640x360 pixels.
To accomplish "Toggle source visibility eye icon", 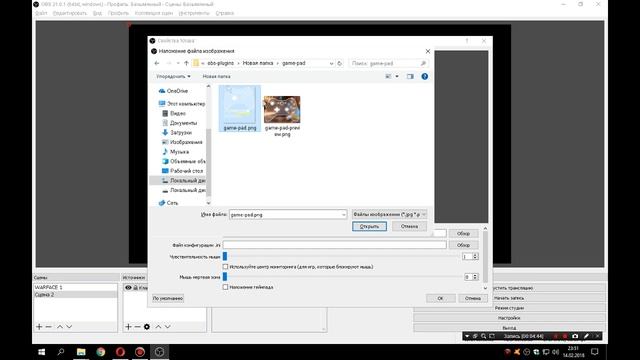I will pos(128,288).
